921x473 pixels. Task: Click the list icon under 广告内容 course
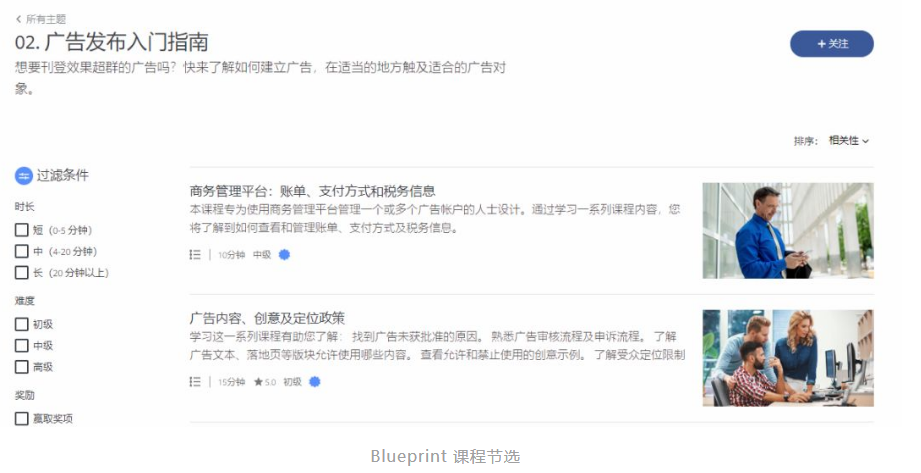pyautogui.click(x=195, y=382)
